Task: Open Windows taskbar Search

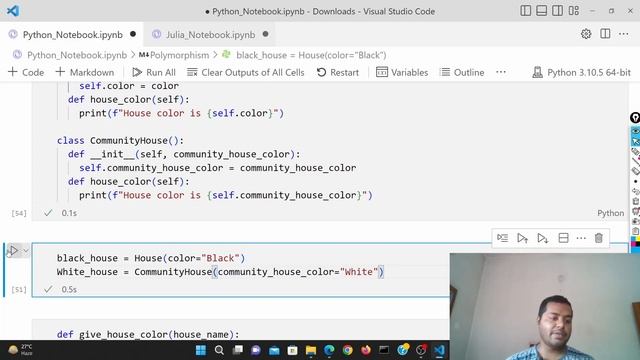Action: (x=219, y=350)
